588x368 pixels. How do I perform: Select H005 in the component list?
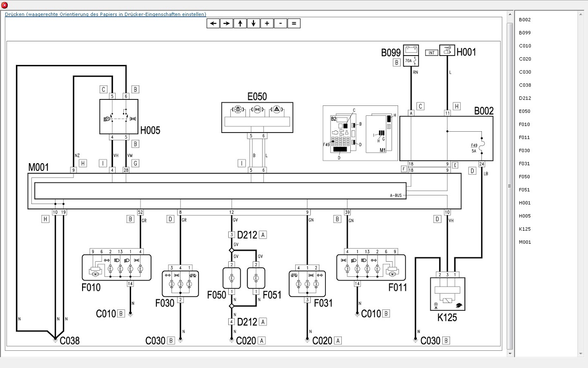click(x=524, y=216)
